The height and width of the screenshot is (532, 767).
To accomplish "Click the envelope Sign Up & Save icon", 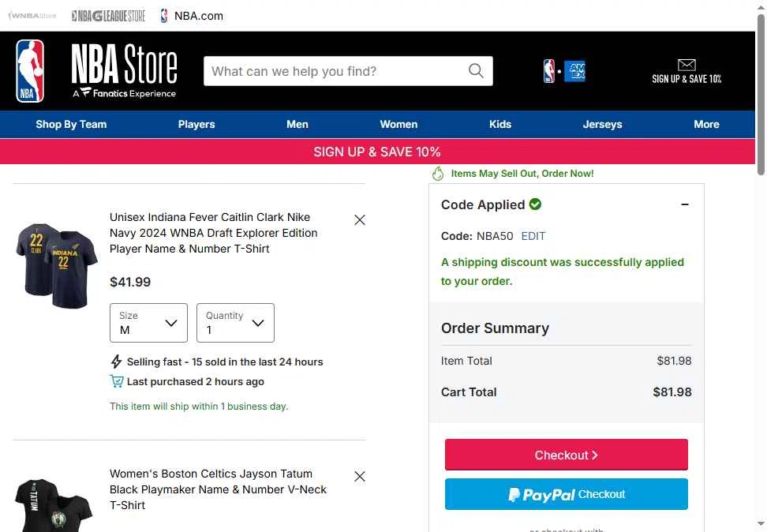I will 687,65.
